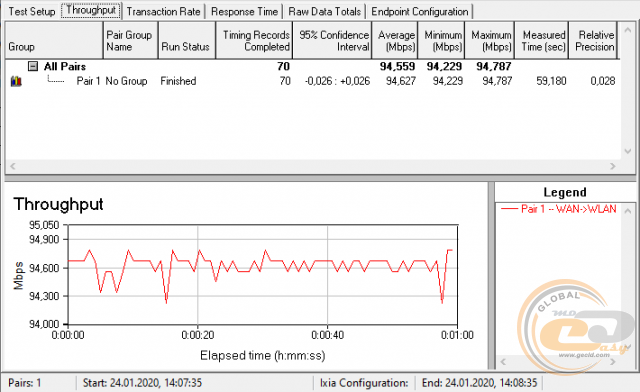Click the Maximum (Mbps) column header
This screenshot has width=640, height=392.
coord(489,40)
